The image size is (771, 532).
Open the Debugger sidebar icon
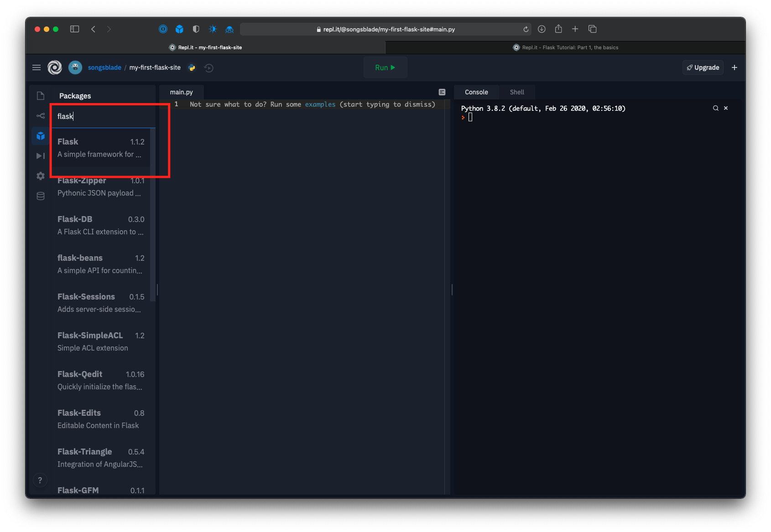point(41,156)
